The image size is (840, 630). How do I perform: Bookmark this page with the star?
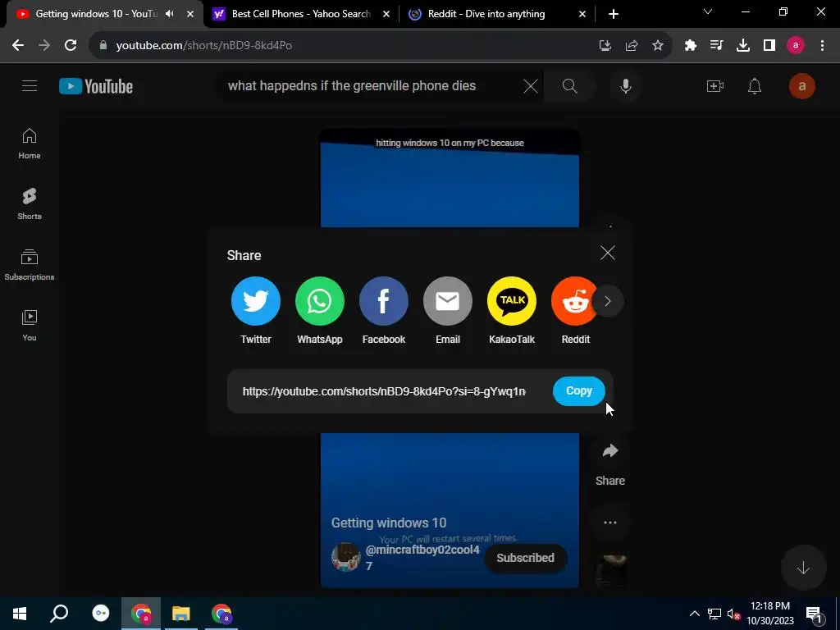(658, 46)
